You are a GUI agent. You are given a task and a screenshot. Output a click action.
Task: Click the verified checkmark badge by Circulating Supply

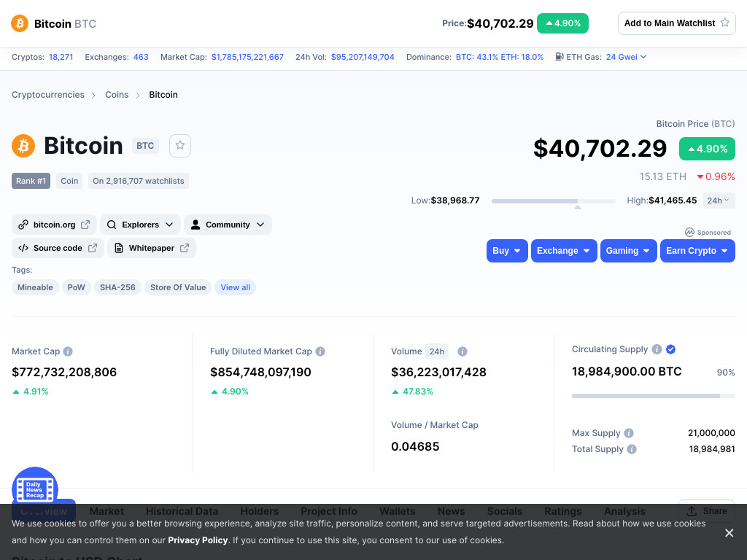[x=671, y=349]
